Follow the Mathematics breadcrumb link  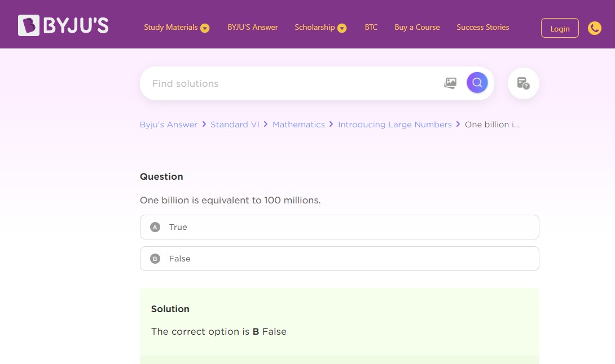pos(298,125)
